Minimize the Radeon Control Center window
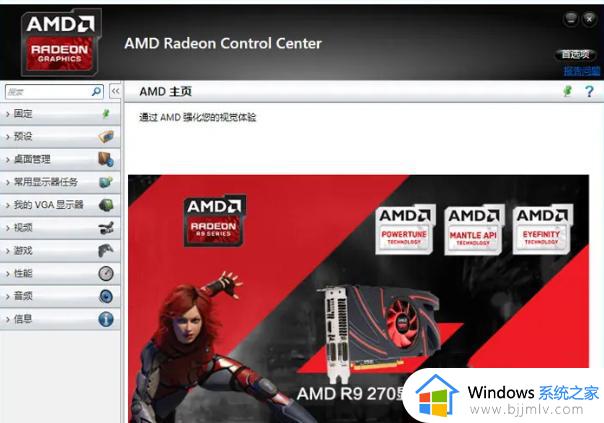Screen dimensions: 604x423 coord(571,18)
